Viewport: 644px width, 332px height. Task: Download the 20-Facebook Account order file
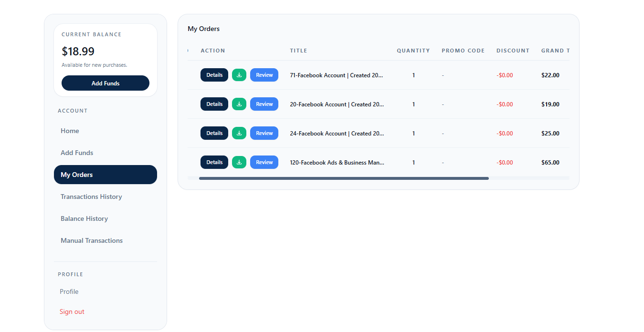click(x=239, y=104)
